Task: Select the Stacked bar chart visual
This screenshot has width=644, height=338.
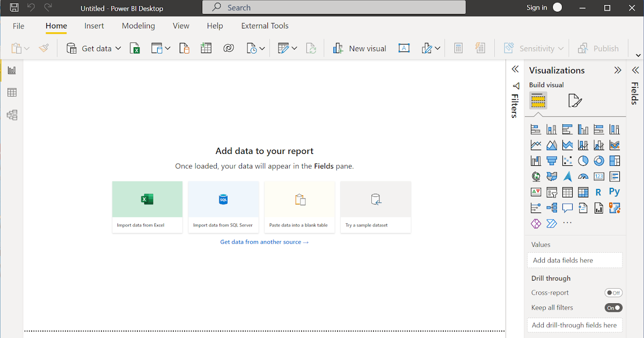Action: coord(536,129)
